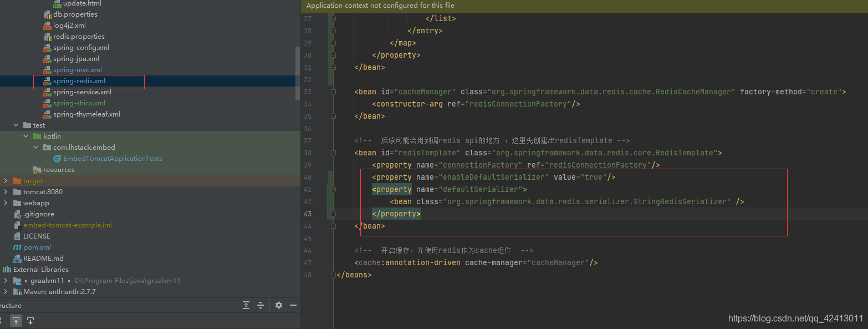The image size is (868, 329).
Task: Click factory-method create value on line 33
Action: (x=824, y=92)
